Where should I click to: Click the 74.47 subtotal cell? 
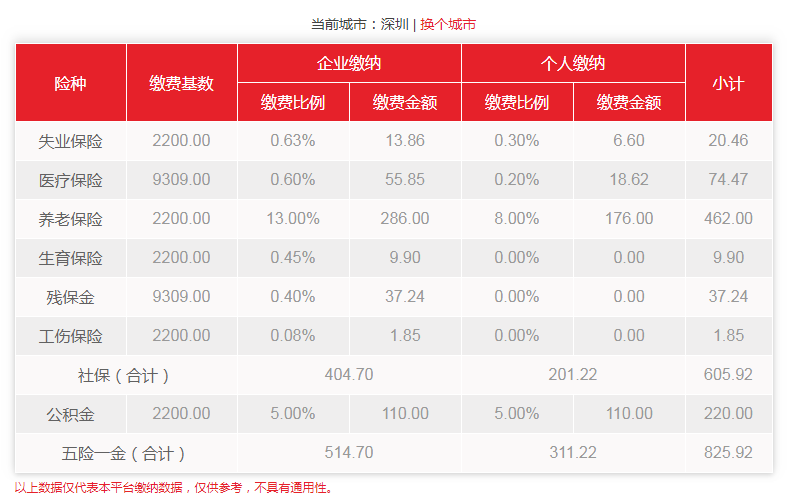click(729, 179)
